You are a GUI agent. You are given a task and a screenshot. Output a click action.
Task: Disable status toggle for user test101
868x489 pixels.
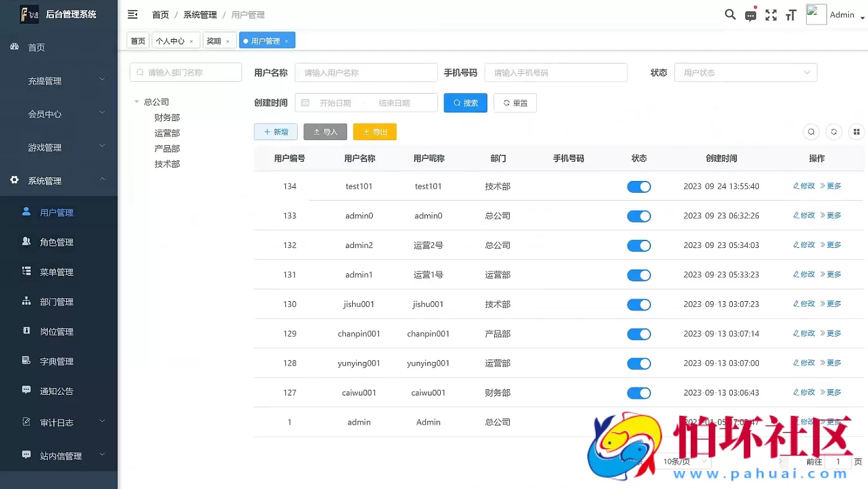click(x=639, y=186)
